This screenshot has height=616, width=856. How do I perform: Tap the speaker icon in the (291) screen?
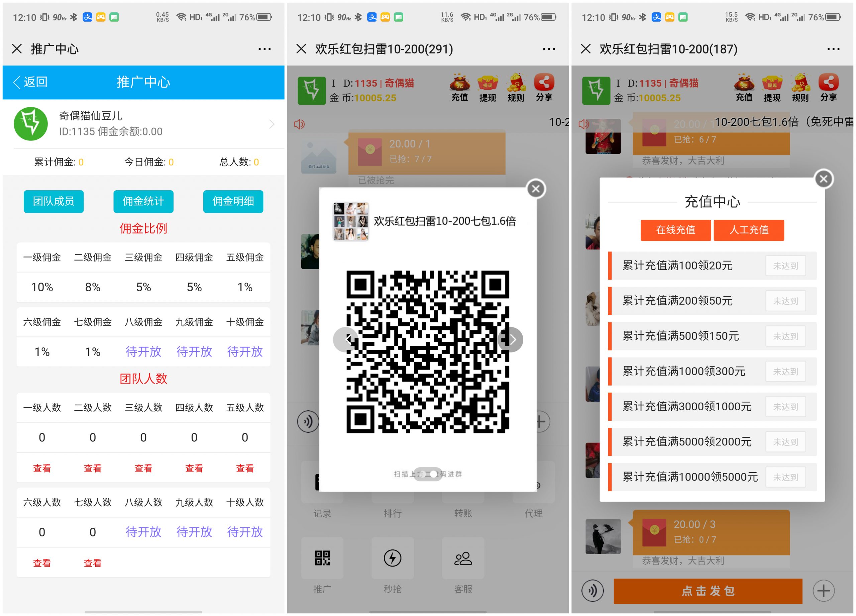[299, 124]
